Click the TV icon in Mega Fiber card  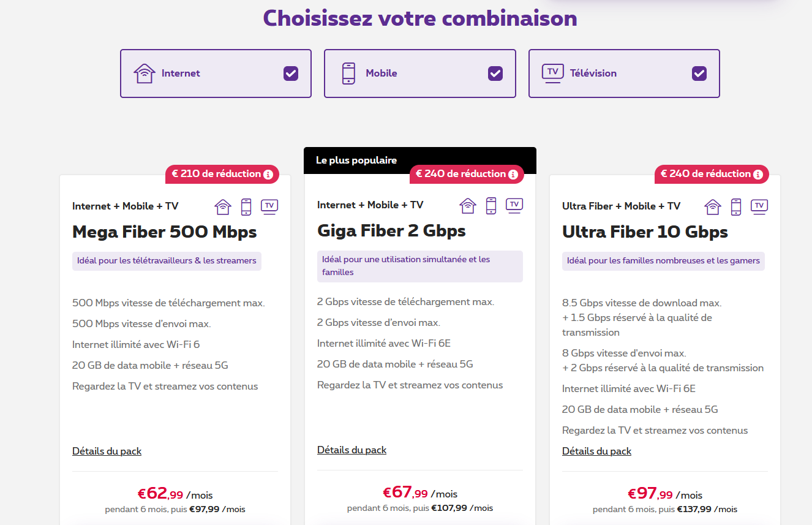[x=269, y=206]
